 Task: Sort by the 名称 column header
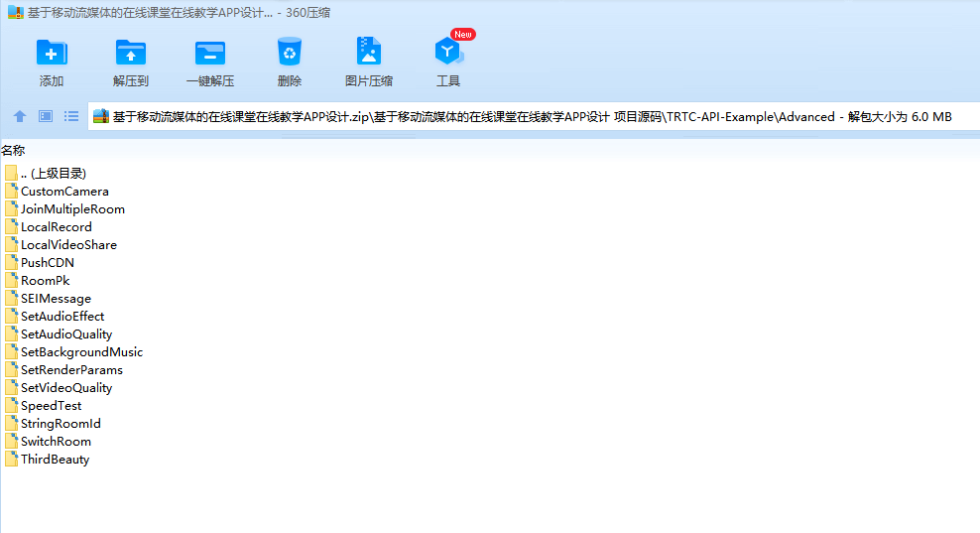[x=13, y=150]
